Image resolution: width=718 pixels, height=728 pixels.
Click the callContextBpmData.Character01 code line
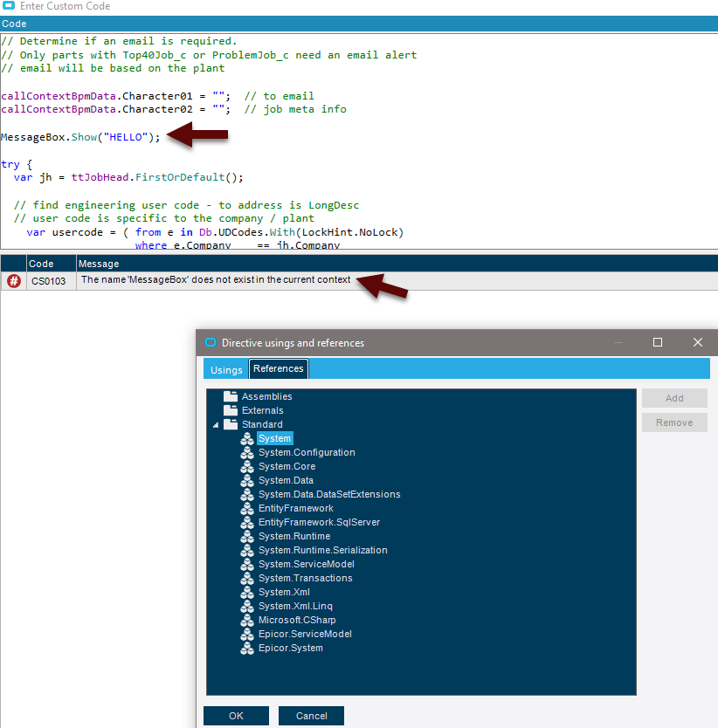point(157,96)
